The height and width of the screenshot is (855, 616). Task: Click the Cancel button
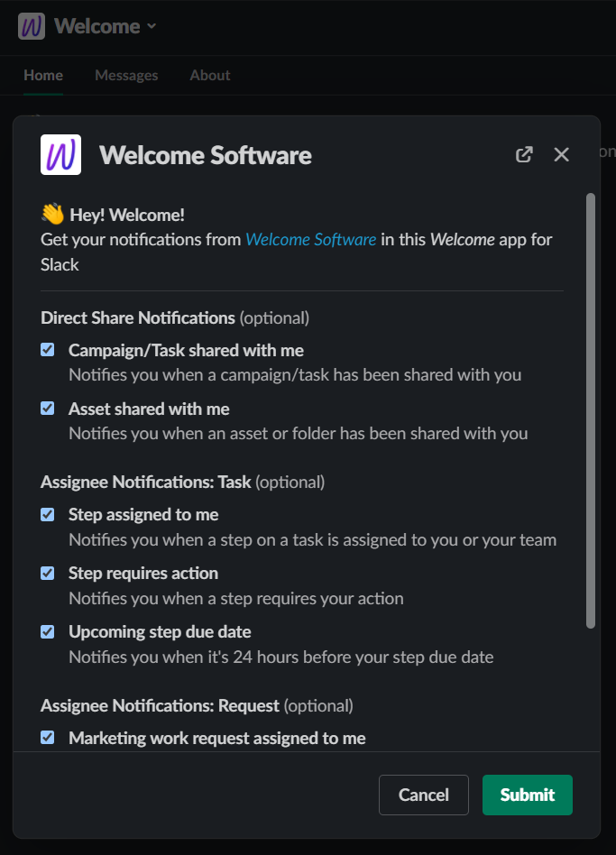coord(423,795)
